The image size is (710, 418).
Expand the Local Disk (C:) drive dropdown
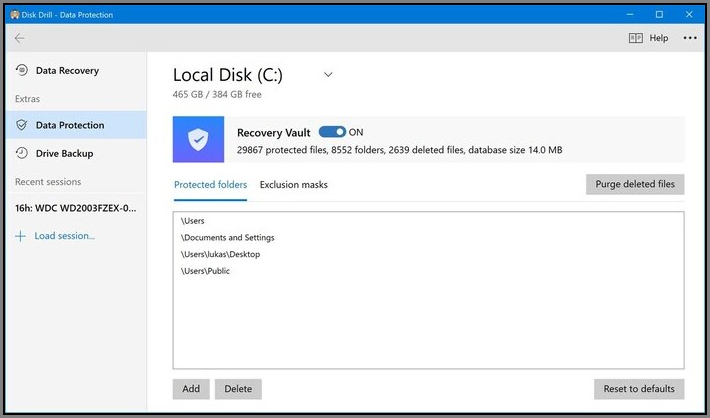click(x=328, y=74)
